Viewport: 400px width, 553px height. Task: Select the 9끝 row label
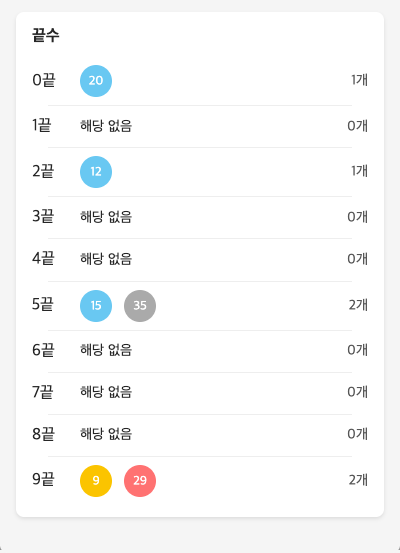click(x=43, y=479)
